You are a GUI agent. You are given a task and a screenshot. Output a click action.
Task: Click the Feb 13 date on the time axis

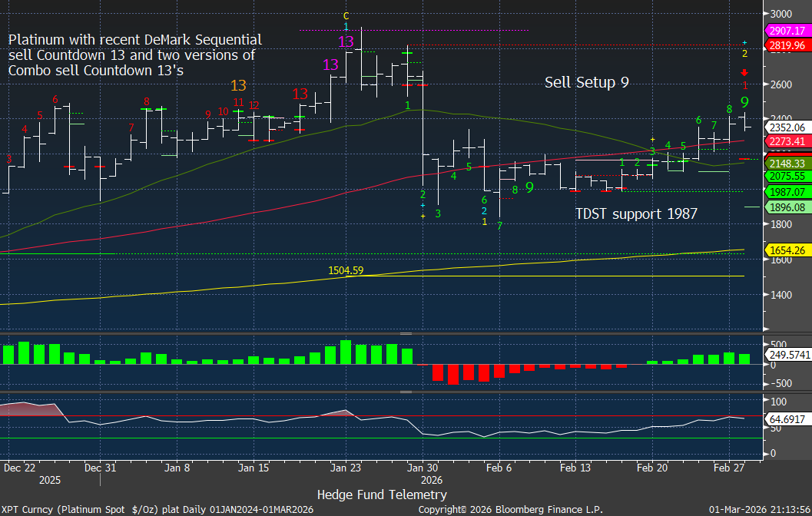coord(574,466)
